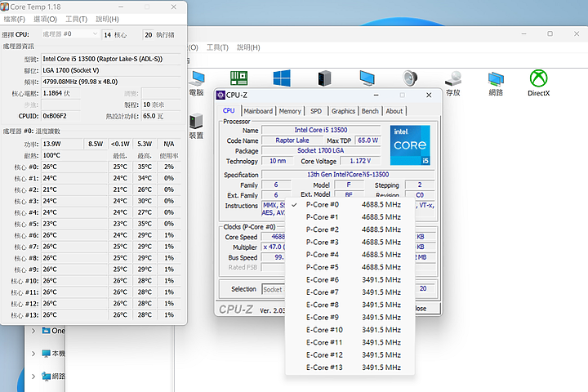The width and height of the screenshot is (588, 392).
Task: Click the 13.9W power reading
Action: click(62, 144)
